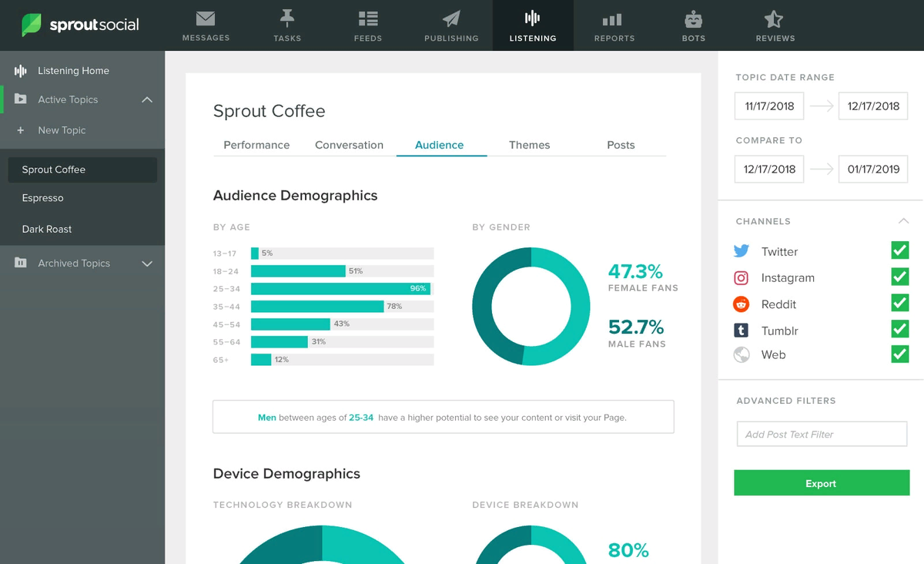The height and width of the screenshot is (564, 924).
Task: Switch to the Themes tab
Action: 529,145
